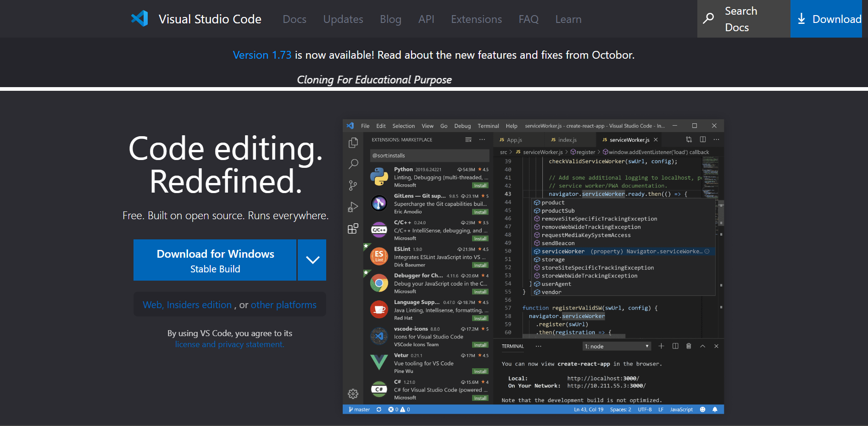Focus the Search Docs field
Screen dimensions: 868x426
(744, 19)
